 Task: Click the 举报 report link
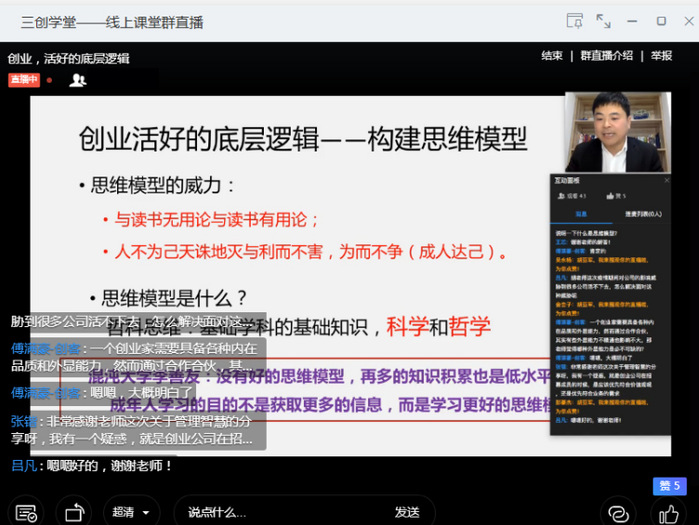coord(661,56)
